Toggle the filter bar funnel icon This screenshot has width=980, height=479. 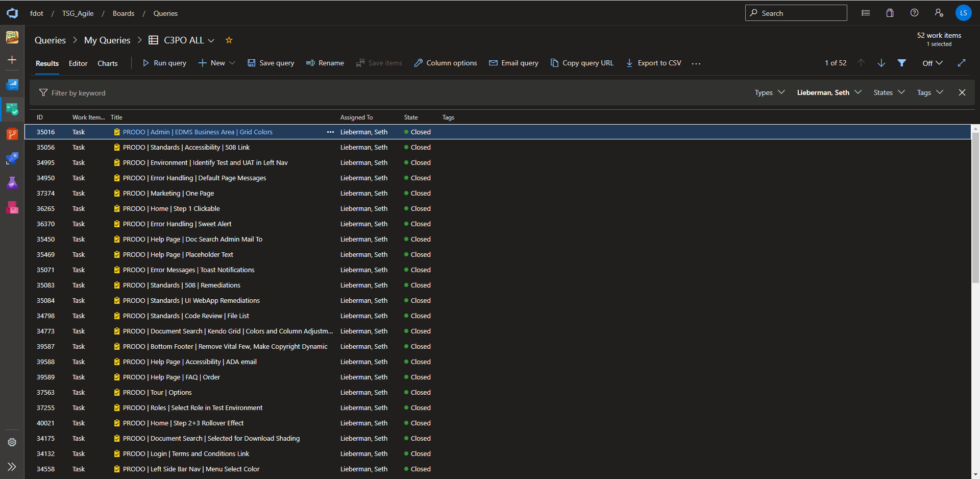[x=902, y=63]
